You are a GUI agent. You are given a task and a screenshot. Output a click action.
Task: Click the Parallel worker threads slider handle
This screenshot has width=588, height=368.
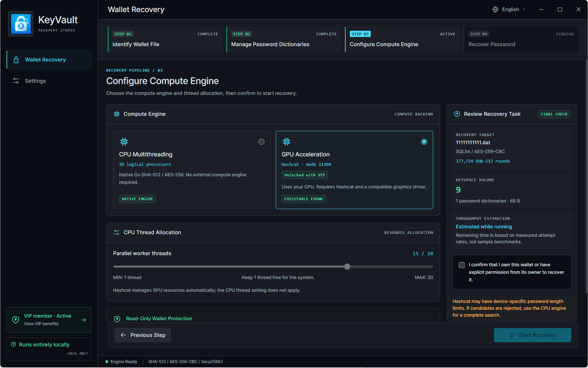tap(347, 267)
